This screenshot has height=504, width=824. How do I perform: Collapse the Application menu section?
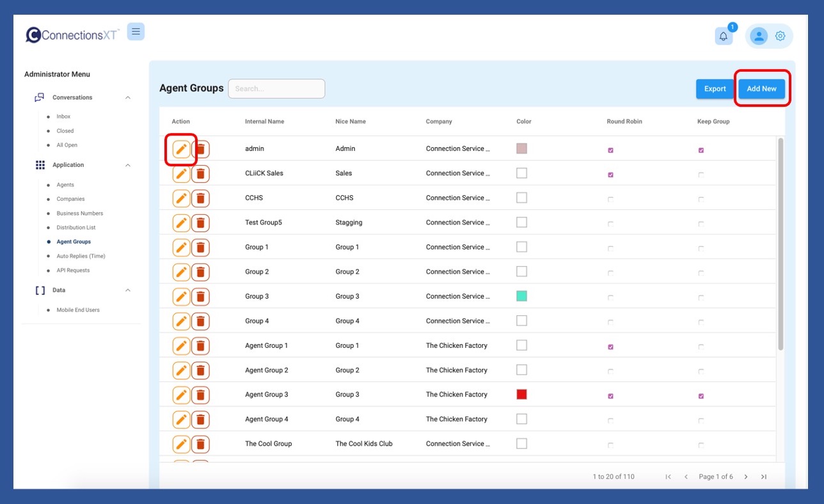[128, 165]
